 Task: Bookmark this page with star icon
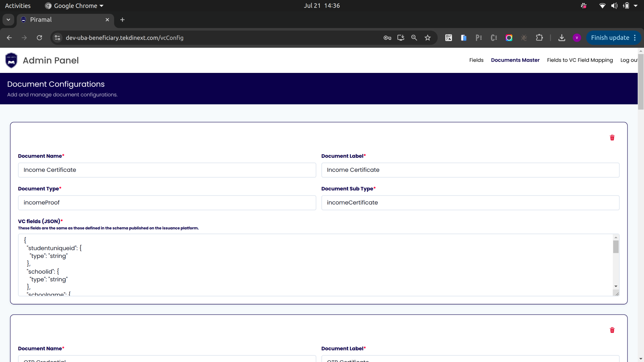click(x=427, y=38)
